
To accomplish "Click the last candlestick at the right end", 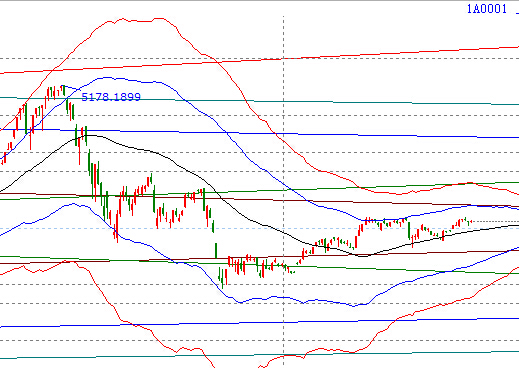I will (x=470, y=221).
